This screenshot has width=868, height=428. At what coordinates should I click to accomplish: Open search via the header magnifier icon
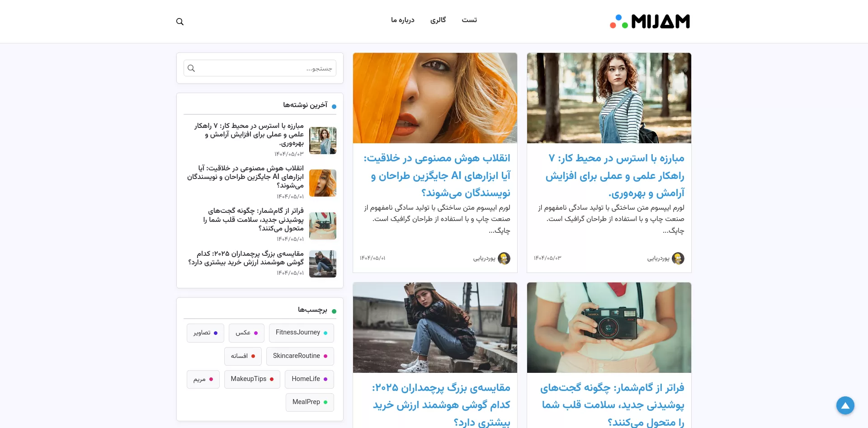point(180,21)
